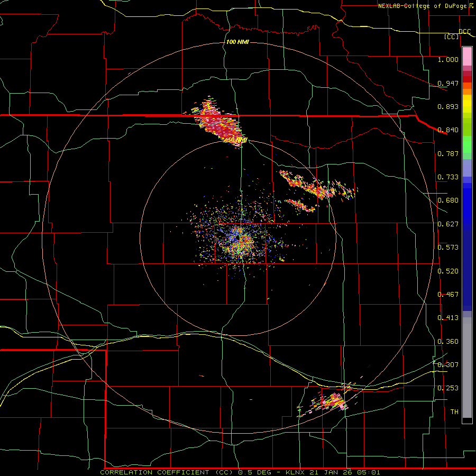The image size is (476, 476).
Task: Click the 0.947 scale value
Action: pyautogui.click(x=448, y=83)
